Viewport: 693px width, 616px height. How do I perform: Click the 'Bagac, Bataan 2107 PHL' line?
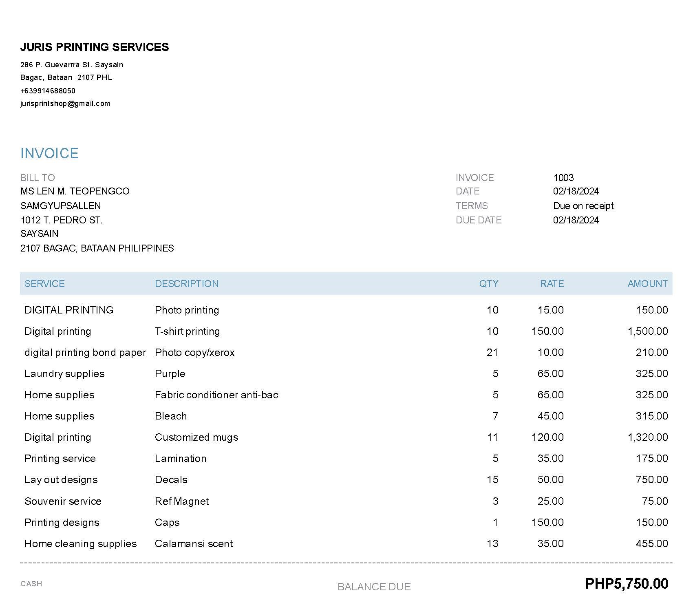coord(66,77)
